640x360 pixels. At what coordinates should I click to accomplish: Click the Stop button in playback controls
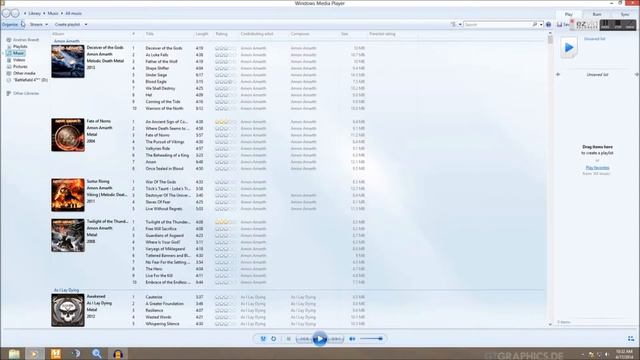point(289,339)
